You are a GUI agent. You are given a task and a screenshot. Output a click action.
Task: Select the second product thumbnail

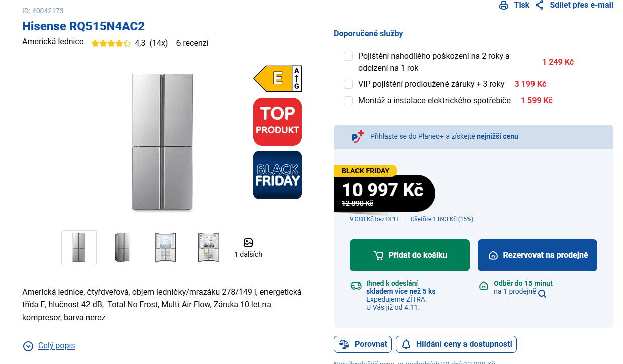(122, 247)
